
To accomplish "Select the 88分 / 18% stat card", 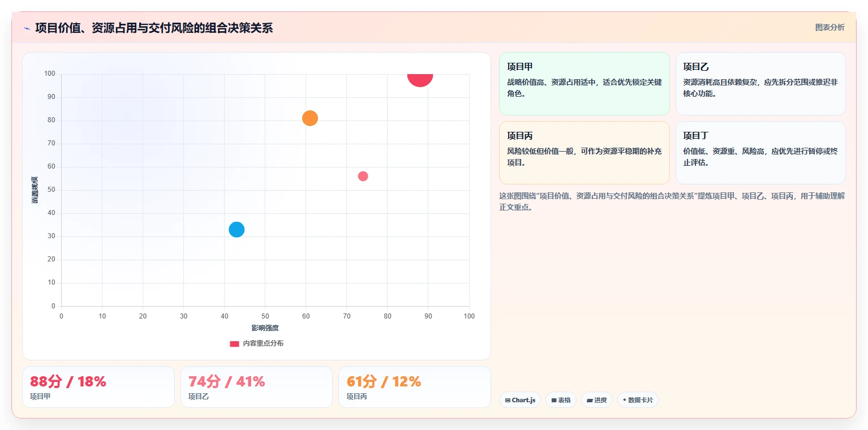I will (98, 387).
